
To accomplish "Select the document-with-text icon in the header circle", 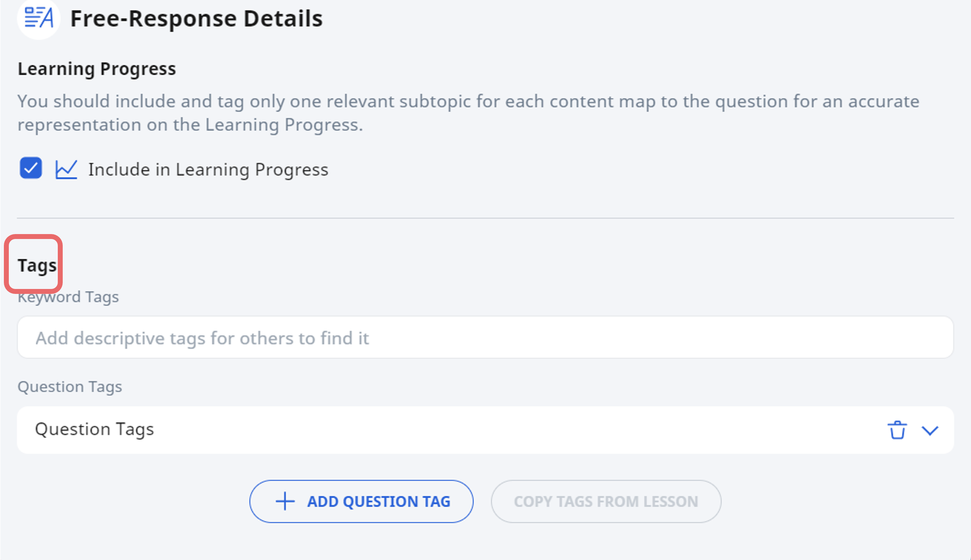I will [x=38, y=18].
